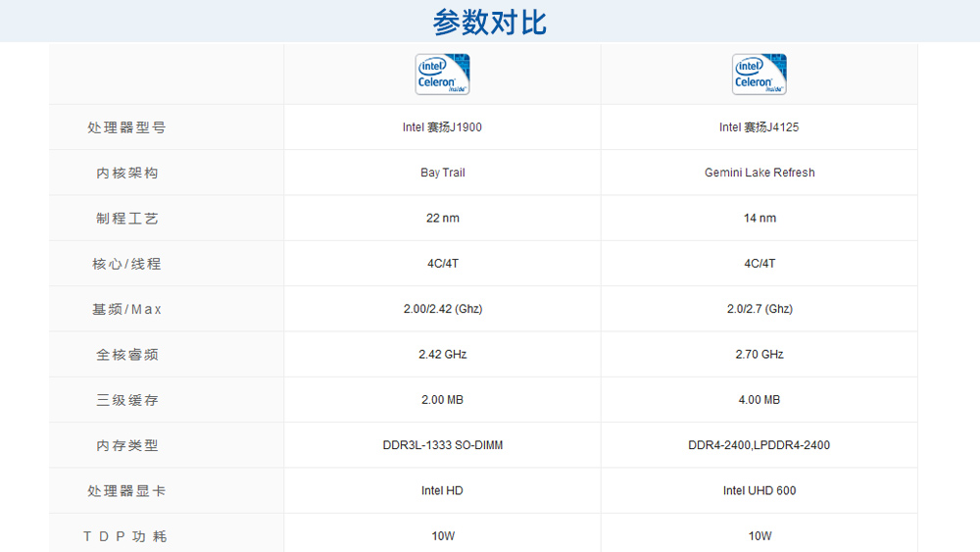The height and width of the screenshot is (552, 980).
Task: Select the 内核架构 row label
Action: pyautogui.click(x=126, y=173)
